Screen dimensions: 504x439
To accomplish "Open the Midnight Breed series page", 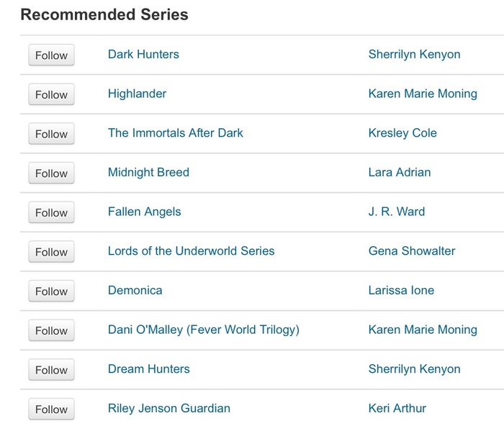I will click(x=148, y=172).
